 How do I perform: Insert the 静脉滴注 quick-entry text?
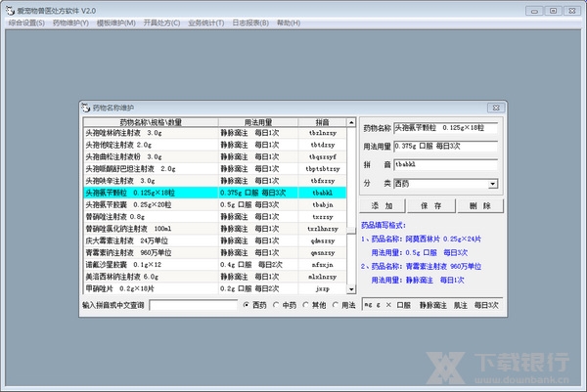coord(432,305)
